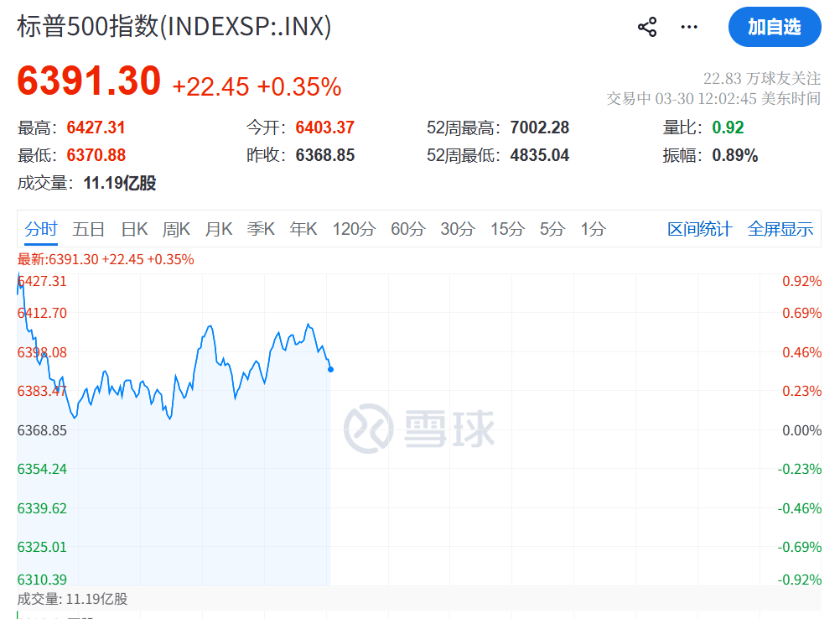
Task: Click the latest price dot on chart
Action: 330,369
